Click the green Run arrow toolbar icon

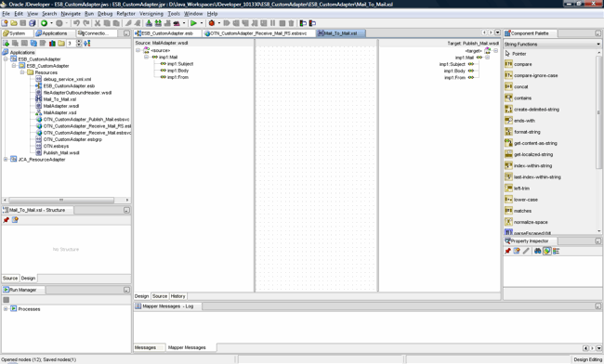[194, 23]
